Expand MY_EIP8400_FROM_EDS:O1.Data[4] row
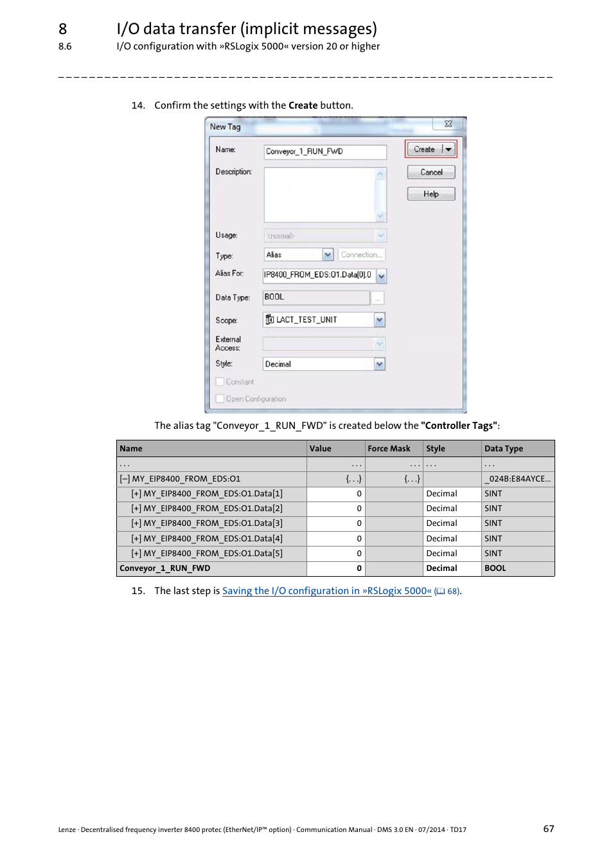The image size is (613, 868). (x=136, y=539)
